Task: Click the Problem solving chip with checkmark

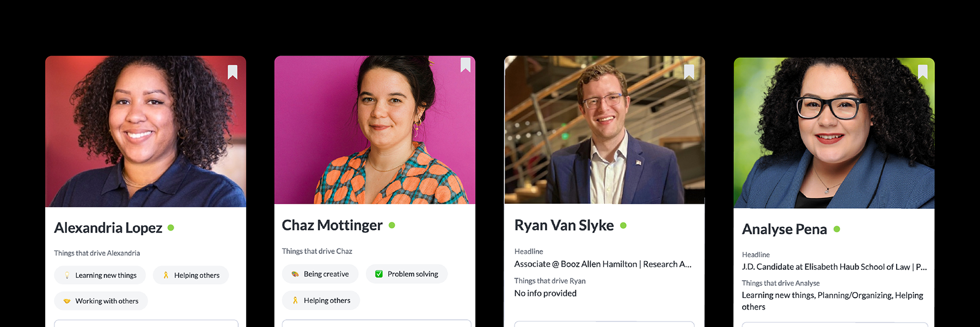Action: tap(407, 274)
